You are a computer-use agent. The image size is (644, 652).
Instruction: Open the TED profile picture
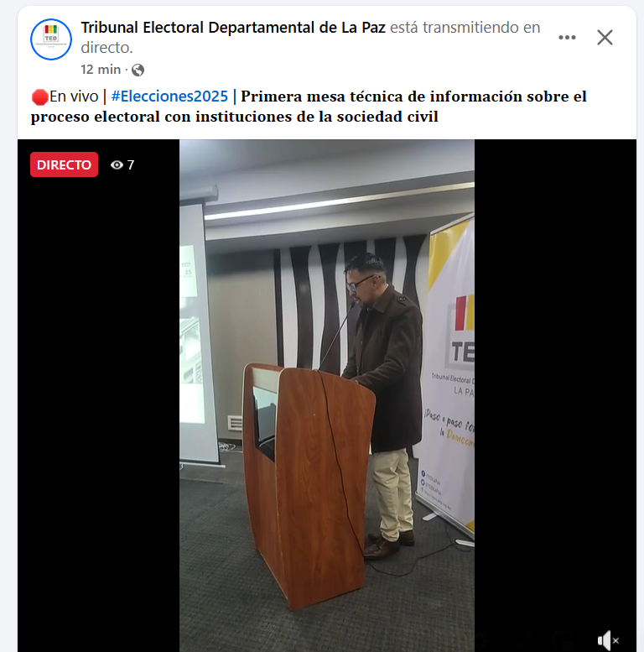(50, 39)
